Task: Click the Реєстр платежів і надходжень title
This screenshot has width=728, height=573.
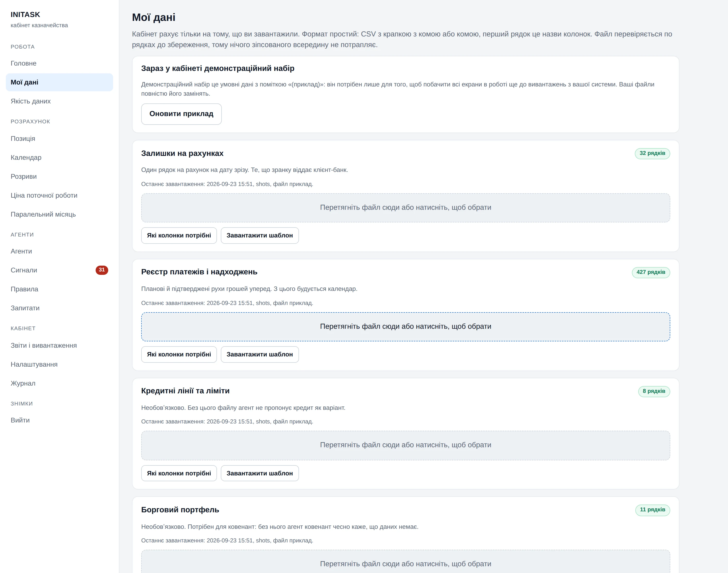Action: [x=199, y=272]
